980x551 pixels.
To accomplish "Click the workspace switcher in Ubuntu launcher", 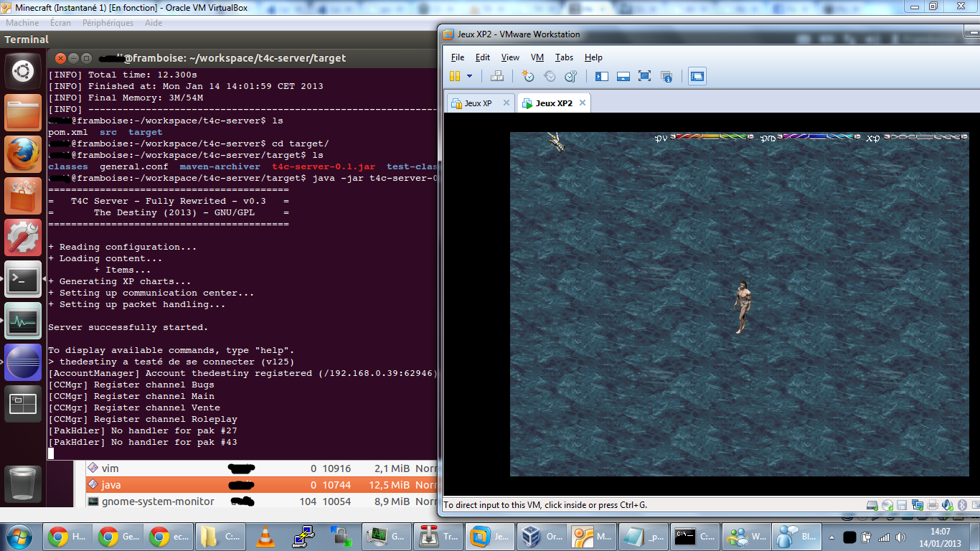I will click(23, 404).
